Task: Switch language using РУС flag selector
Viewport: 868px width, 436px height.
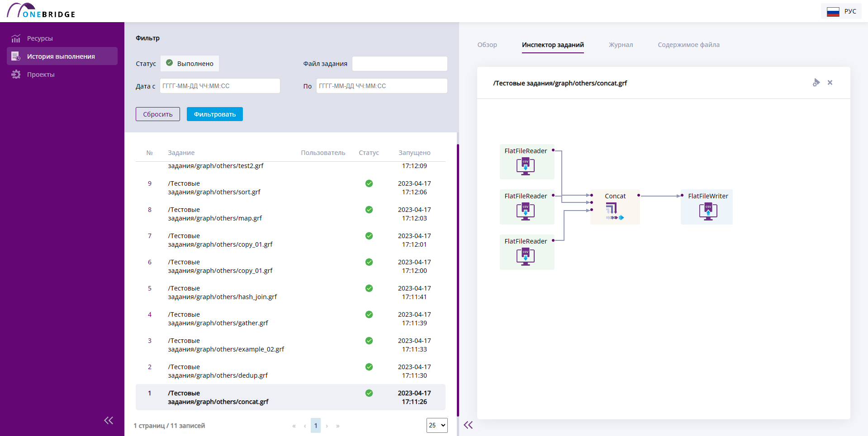Action: coord(841,11)
